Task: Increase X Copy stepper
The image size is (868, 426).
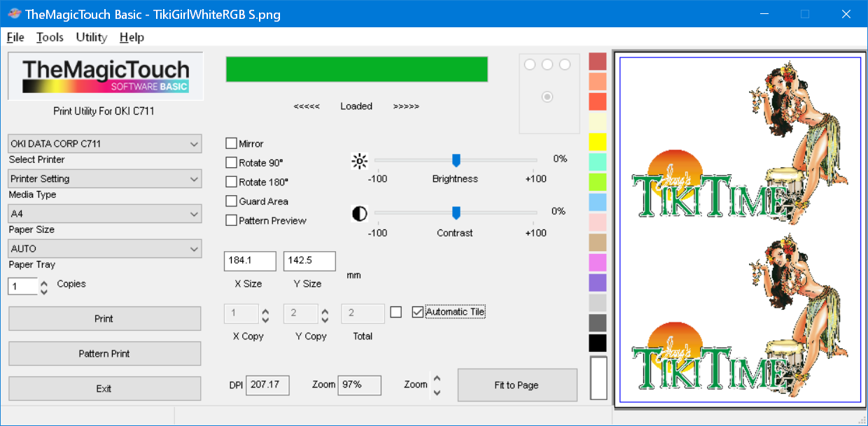Action: tap(265, 309)
